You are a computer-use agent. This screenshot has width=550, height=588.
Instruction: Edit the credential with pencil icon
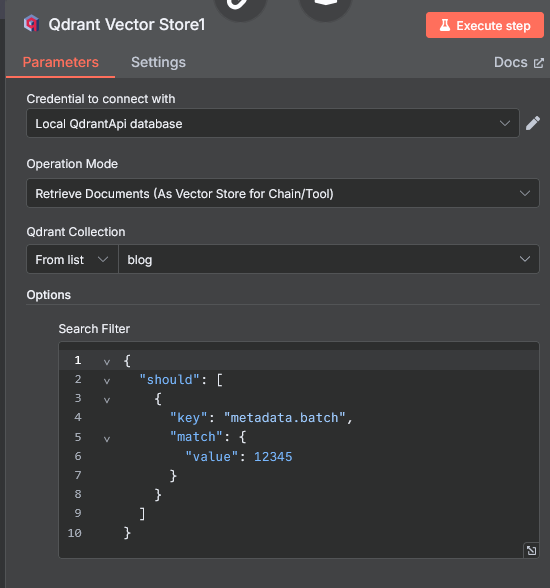click(x=533, y=123)
